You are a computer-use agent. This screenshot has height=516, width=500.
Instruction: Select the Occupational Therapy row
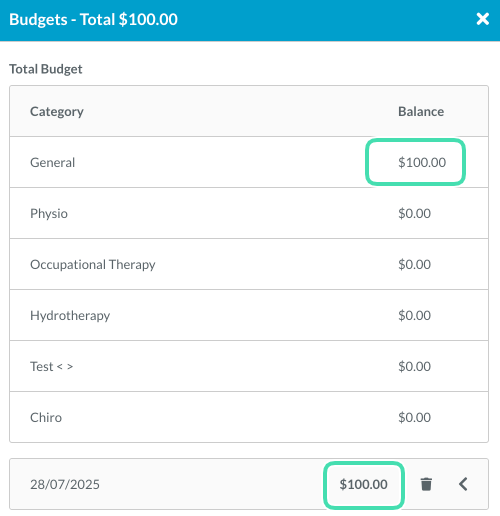pos(249,264)
